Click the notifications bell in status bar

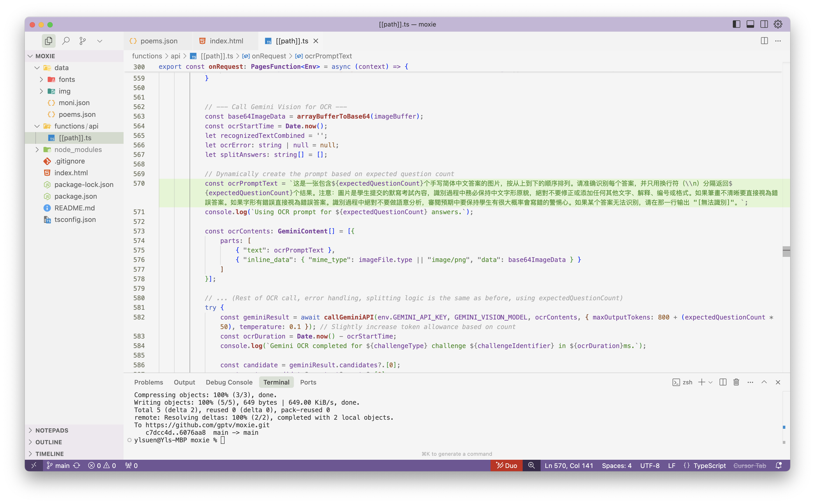[778, 465]
